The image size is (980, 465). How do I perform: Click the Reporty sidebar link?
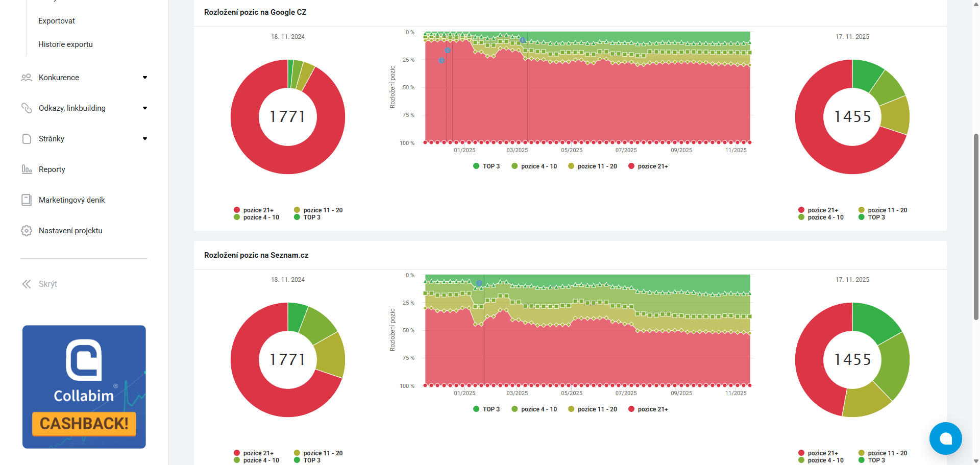(x=52, y=169)
